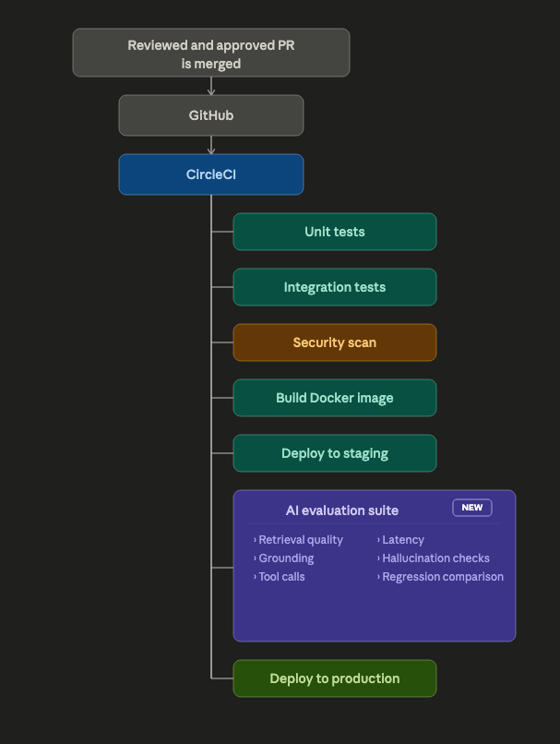
Task: Select the Hallucination checks item
Action: 434,558
